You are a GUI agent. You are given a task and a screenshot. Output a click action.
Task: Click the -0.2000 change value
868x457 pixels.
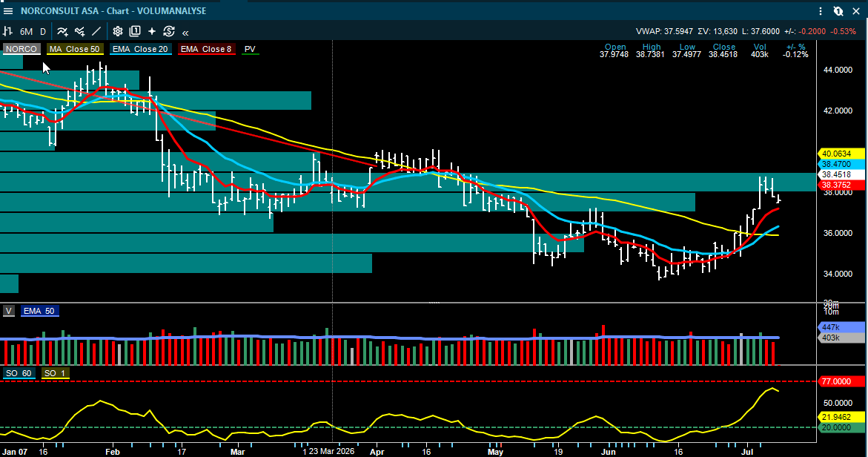point(812,32)
